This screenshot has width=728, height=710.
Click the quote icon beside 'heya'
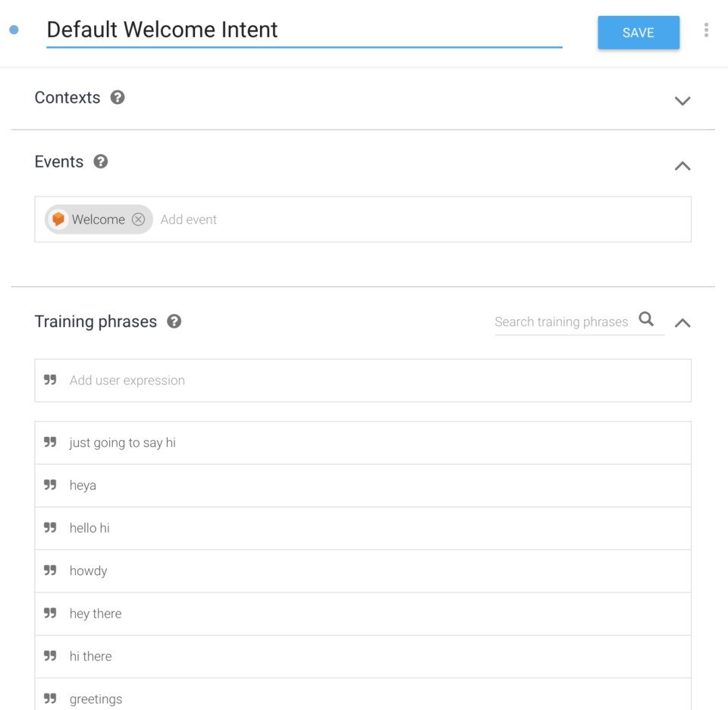[50, 485]
